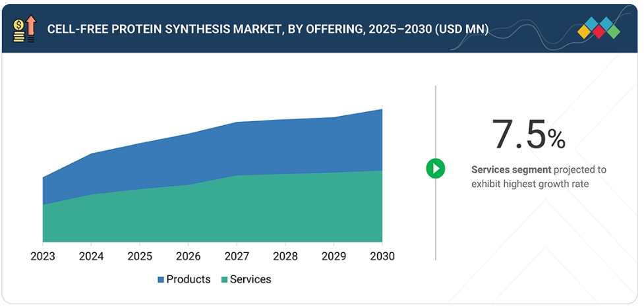The height and width of the screenshot is (307, 644).
Task: Click the Cell-Free Protein Synthesis Market title
Action: [268, 29]
